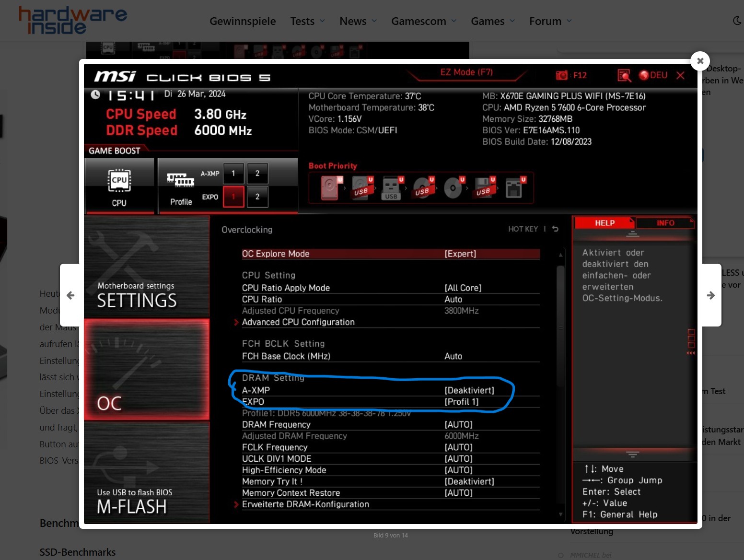Click the back undo arrow icon
This screenshot has height=560, width=744.
[555, 229]
